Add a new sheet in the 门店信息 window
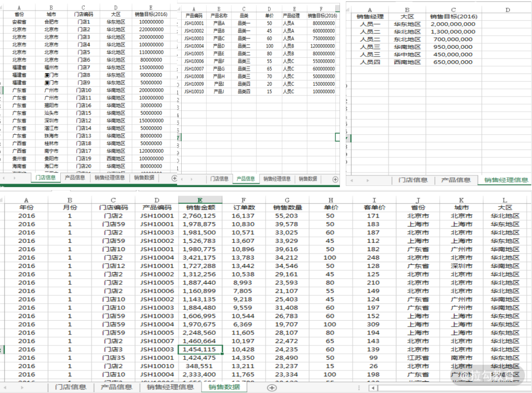This screenshot has height=393, width=532. 174,178
